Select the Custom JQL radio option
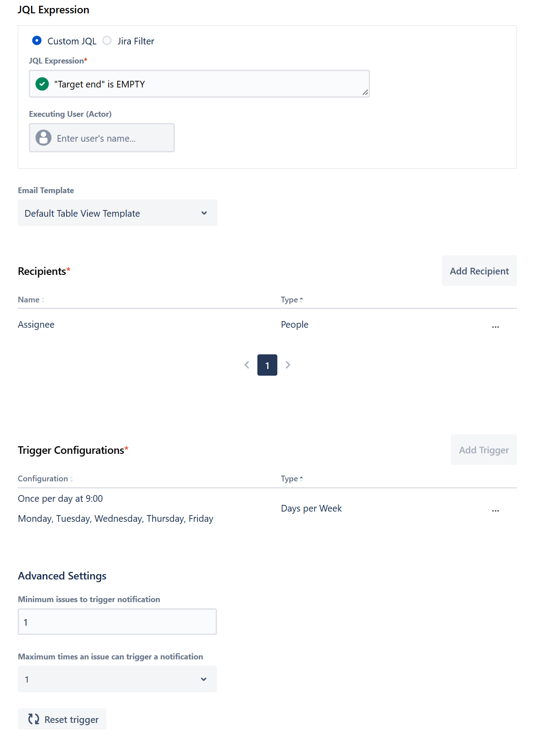 tap(36, 40)
